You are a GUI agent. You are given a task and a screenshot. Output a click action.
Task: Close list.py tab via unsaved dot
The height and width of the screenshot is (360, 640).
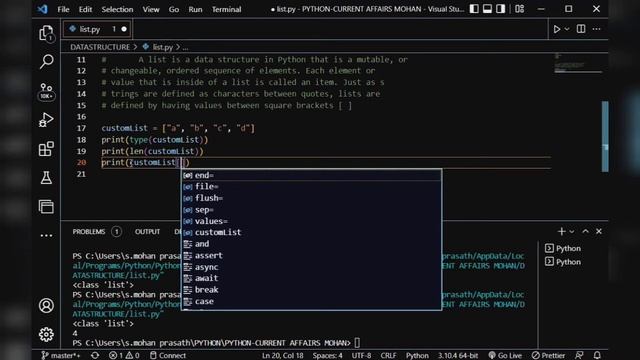[x=124, y=29]
